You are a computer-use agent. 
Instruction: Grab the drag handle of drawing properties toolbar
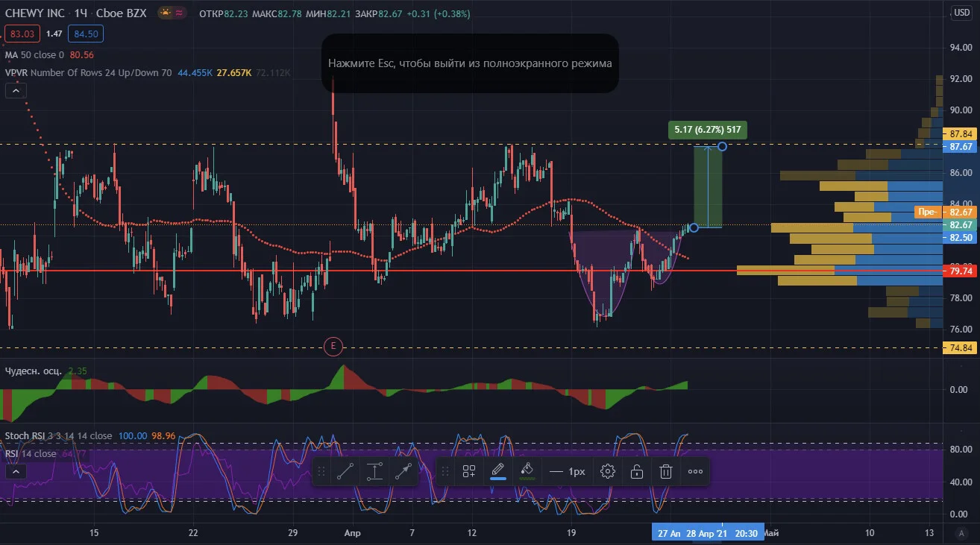click(445, 471)
